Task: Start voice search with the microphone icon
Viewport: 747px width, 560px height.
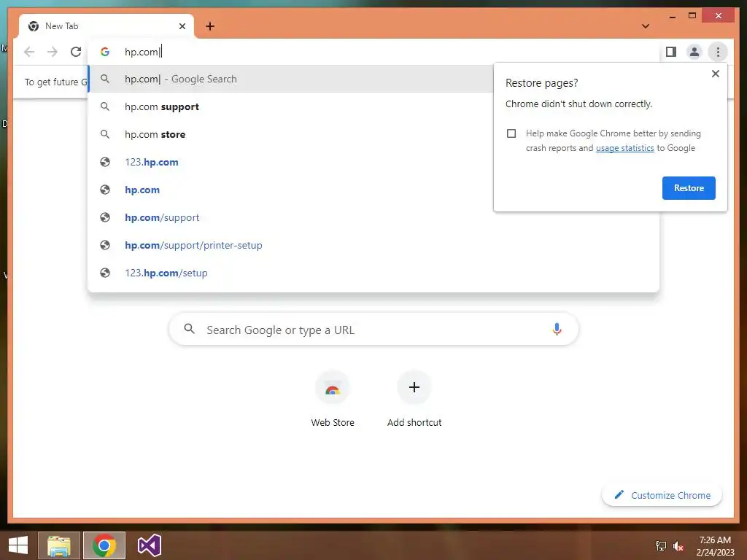Action: 557,329
